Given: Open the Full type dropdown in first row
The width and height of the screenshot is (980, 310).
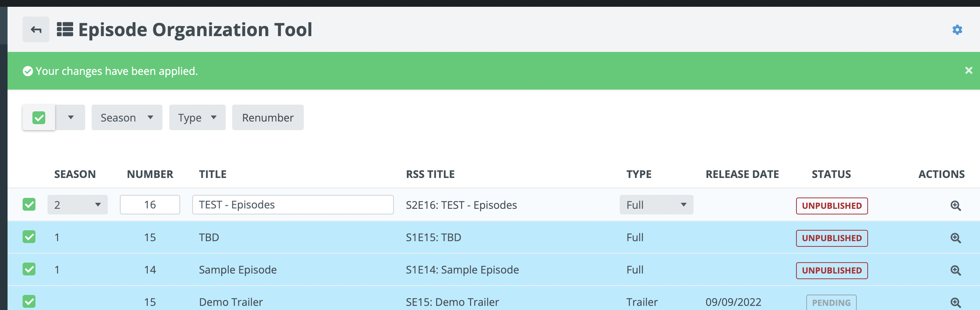Looking at the screenshot, I should [656, 205].
